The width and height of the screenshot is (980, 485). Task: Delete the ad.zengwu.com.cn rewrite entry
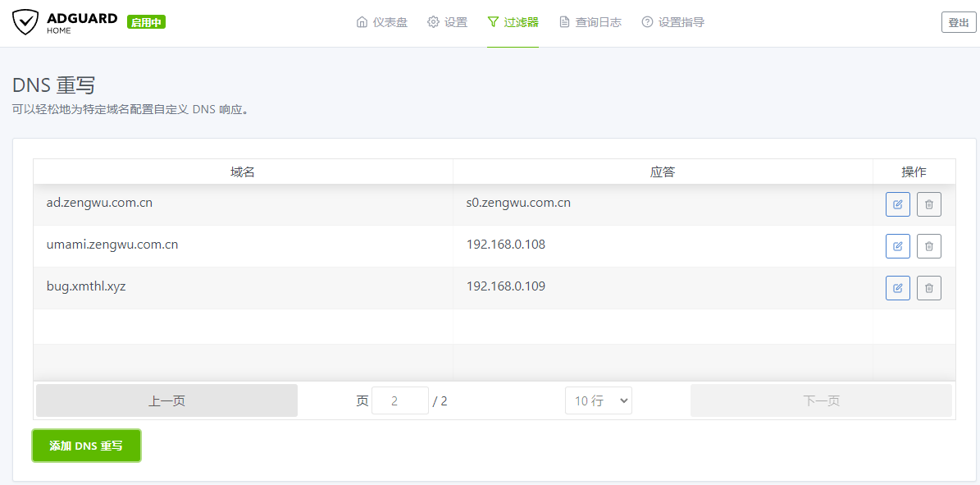pos(928,204)
